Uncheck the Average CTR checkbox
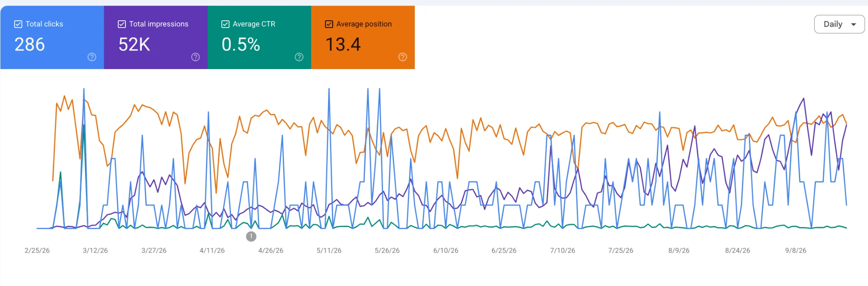Viewport: 868px width, 286px height. pos(225,24)
